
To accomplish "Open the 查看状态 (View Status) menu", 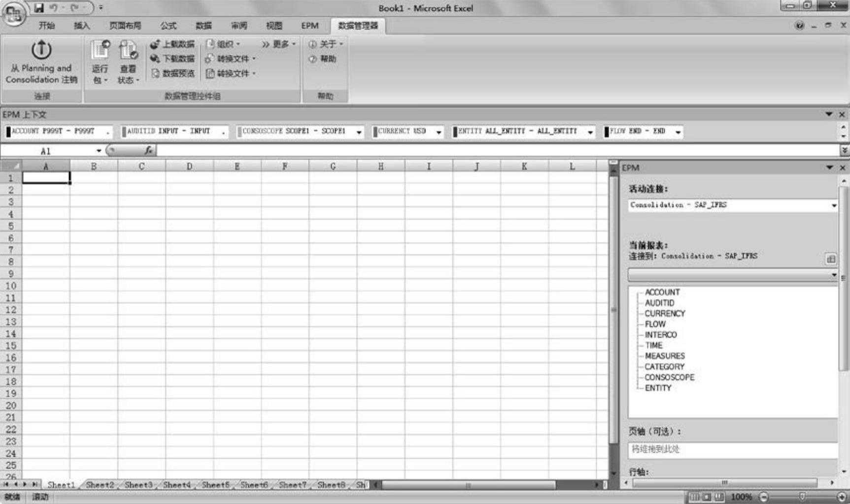I will click(128, 62).
